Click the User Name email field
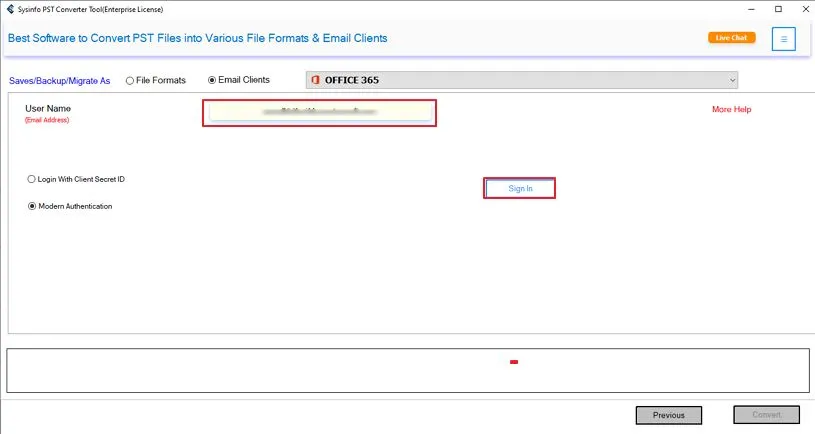Screen dimensions: 815x434 tap(320, 112)
